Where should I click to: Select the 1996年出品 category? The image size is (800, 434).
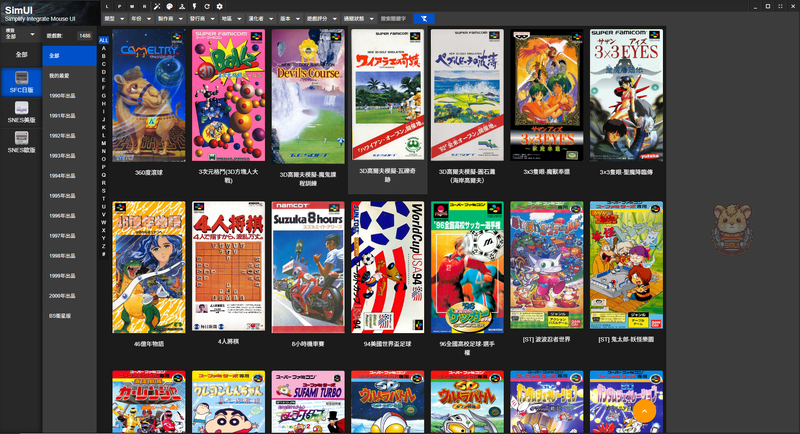(x=69, y=216)
